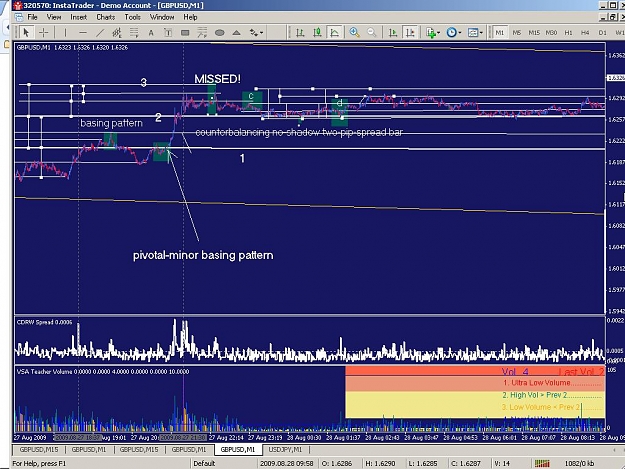Open the Tools menu
Image resolution: width=625 pixels, height=469 pixels.
[x=132, y=17]
